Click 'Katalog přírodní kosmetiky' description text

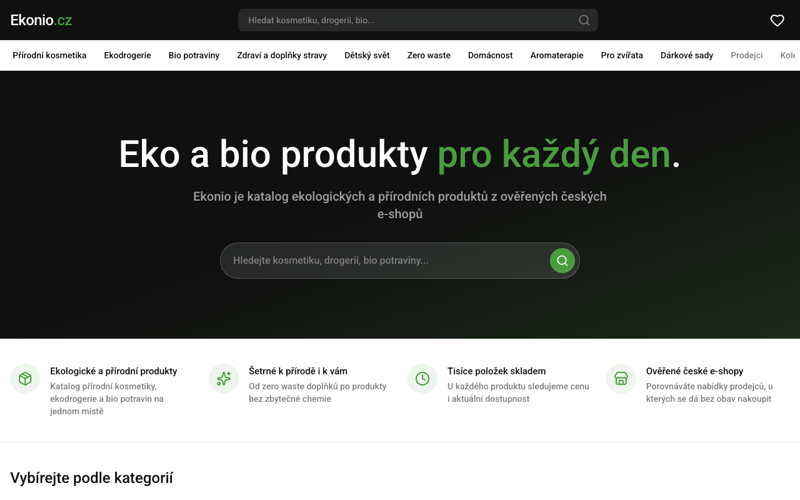(107, 398)
